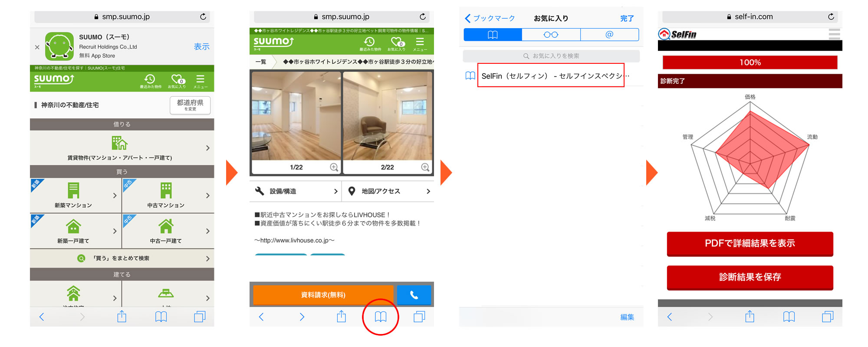Reload the property page in second screen
The width and height of the screenshot is (868, 347).
click(422, 16)
